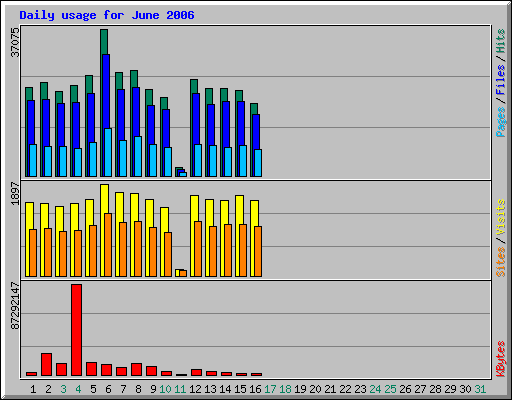The image size is (512, 400).
Task: Click the green Hits legend label
Action: point(500,41)
